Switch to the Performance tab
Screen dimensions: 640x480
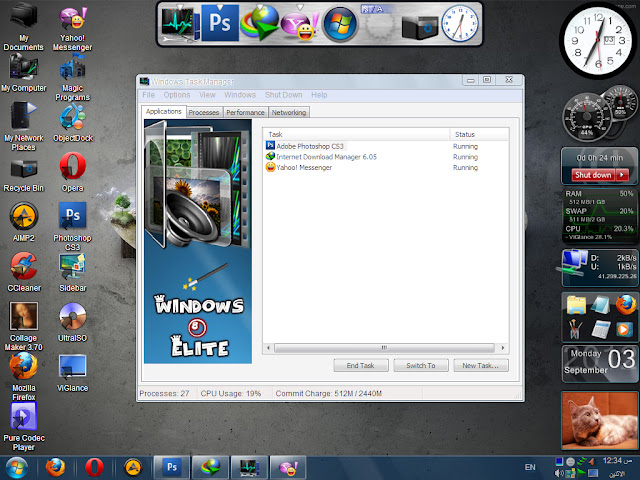pyautogui.click(x=245, y=112)
